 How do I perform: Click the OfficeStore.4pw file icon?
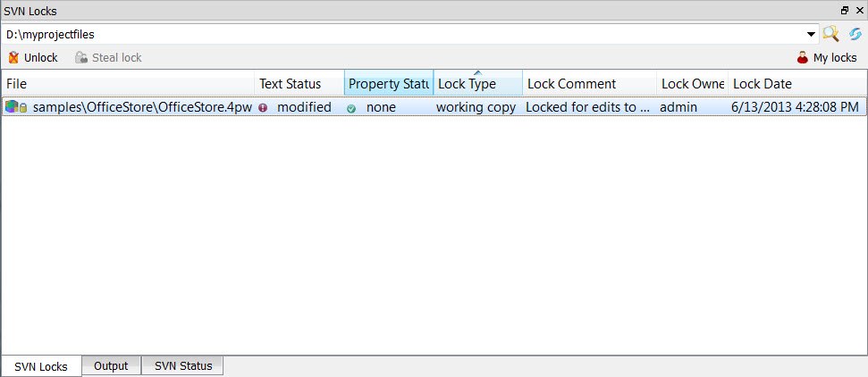click(12, 107)
